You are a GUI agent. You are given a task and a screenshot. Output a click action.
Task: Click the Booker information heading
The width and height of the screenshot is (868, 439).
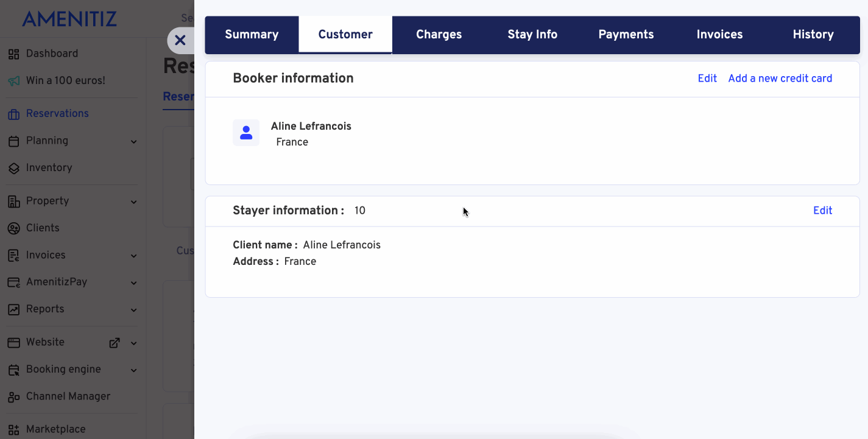tap(293, 79)
